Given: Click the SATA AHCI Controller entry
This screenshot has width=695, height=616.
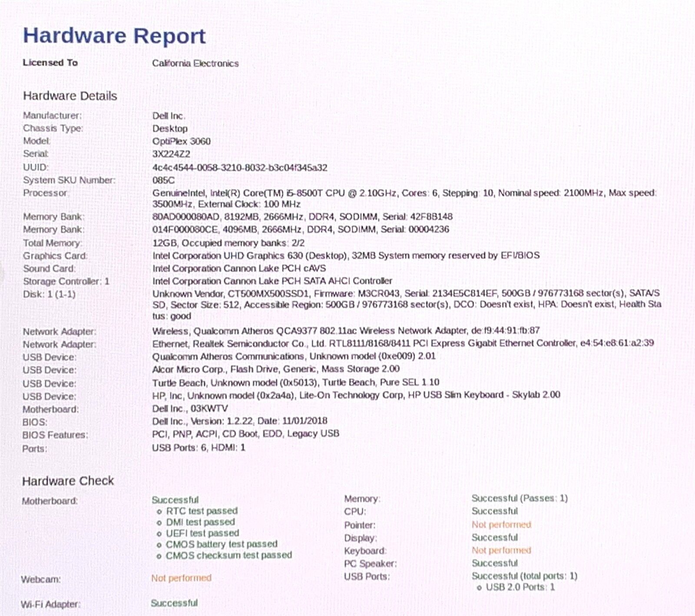Looking at the screenshot, I should coord(272,281).
